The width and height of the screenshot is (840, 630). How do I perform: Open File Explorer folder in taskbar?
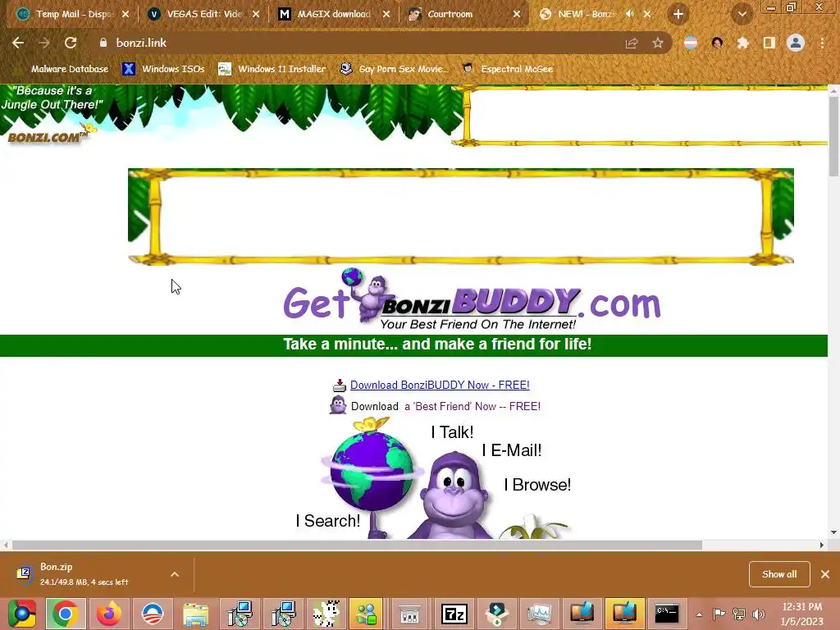pyautogui.click(x=196, y=614)
